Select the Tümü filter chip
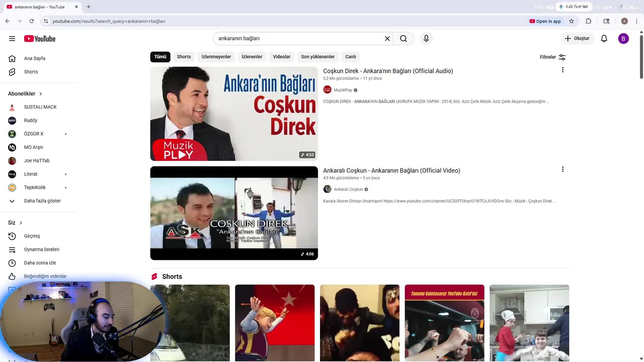Viewport: 644px width, 362px height. click(x=160, y=57)
